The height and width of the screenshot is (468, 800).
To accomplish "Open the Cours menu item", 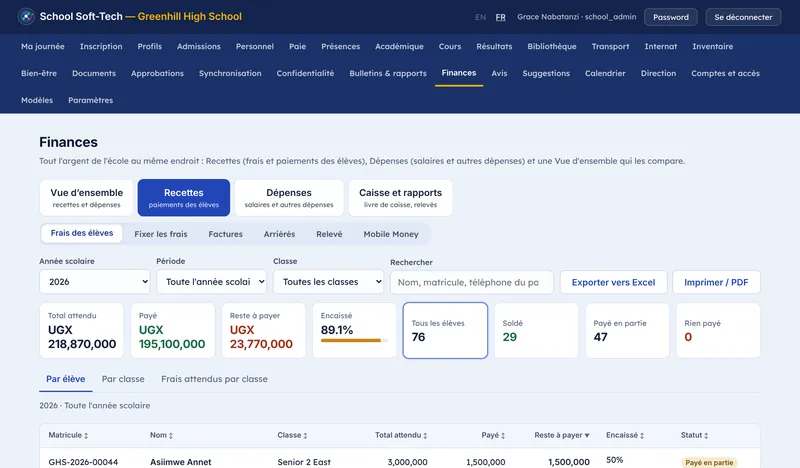I will [x=449, y=46].
